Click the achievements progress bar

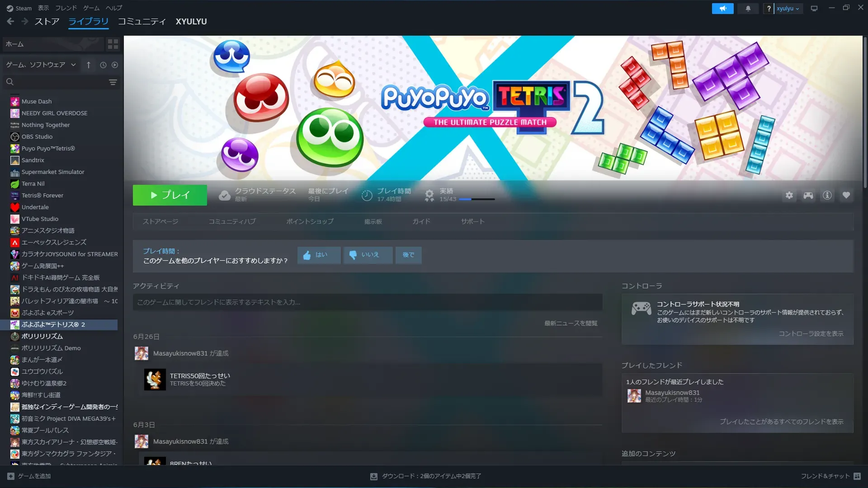(476, 199)
